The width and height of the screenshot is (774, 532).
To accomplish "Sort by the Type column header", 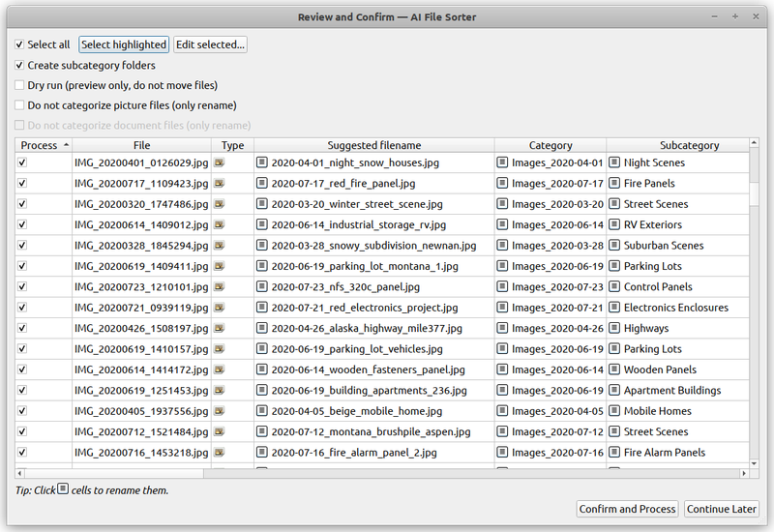I will click(x=232, y=145).
